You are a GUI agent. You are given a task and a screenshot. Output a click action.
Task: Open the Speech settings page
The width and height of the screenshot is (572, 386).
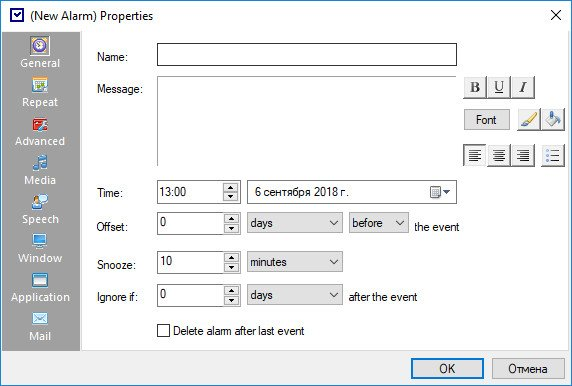pyautogui.click(x=40, y=209)
